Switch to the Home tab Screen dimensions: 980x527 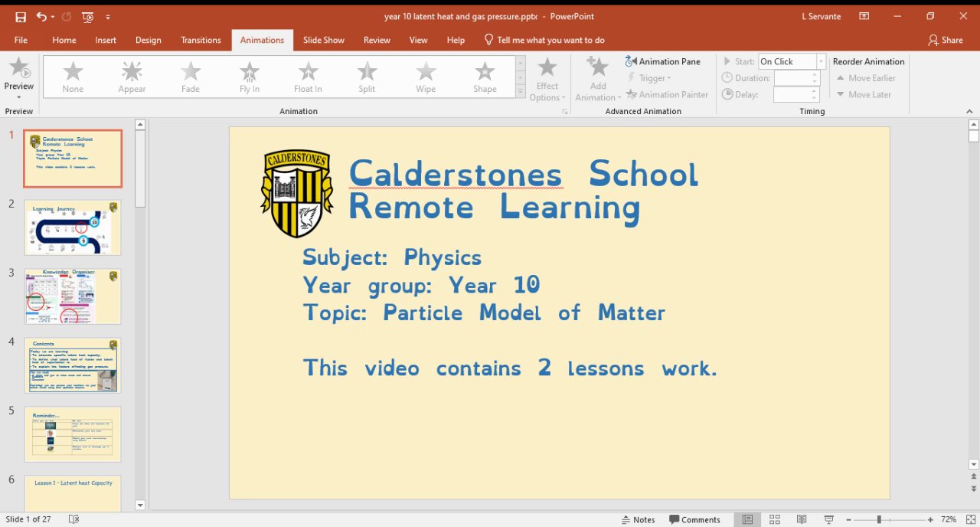point(64,40)
